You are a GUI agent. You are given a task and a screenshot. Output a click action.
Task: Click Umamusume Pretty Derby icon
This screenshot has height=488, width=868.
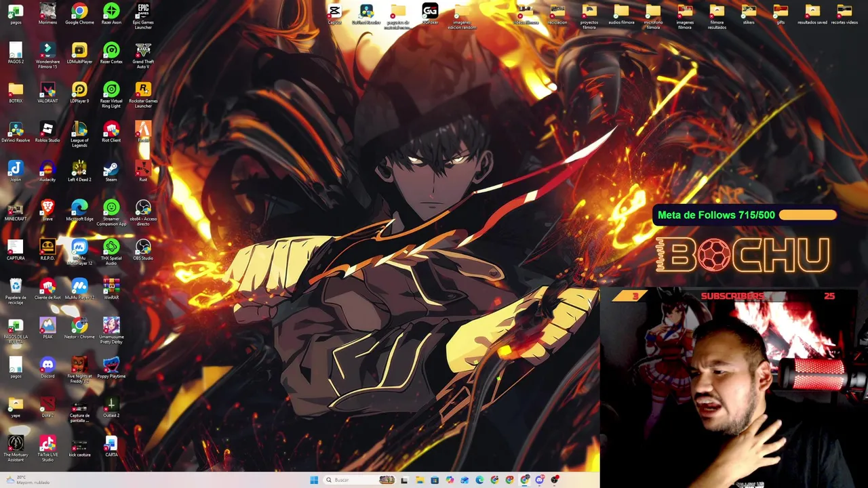coord(111,331)
